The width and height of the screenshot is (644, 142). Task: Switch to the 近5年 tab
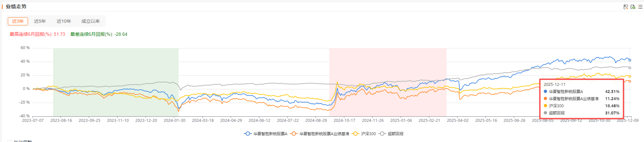40,21
